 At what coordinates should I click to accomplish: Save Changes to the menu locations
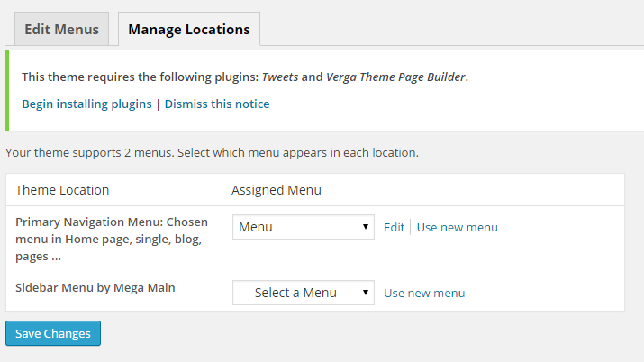[53, 333]
